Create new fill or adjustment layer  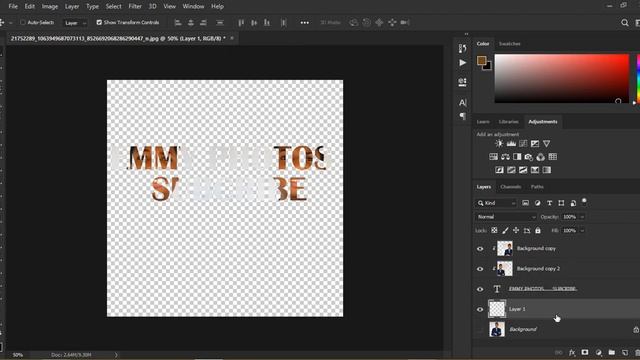598,352
